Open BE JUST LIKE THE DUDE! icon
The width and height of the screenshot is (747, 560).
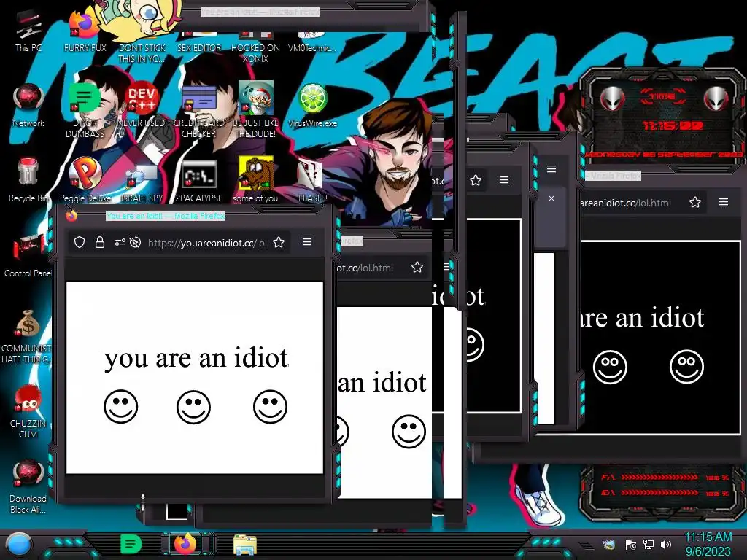256,109
